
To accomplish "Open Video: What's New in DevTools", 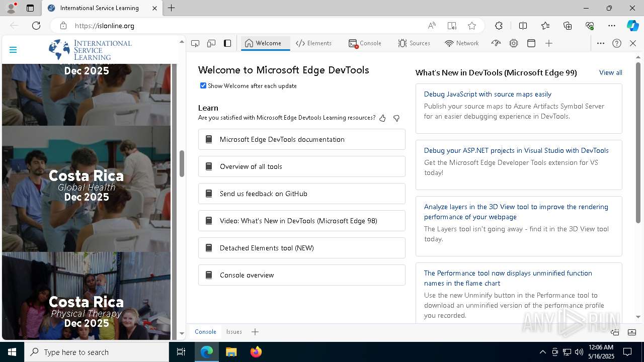I will point(301,221).
